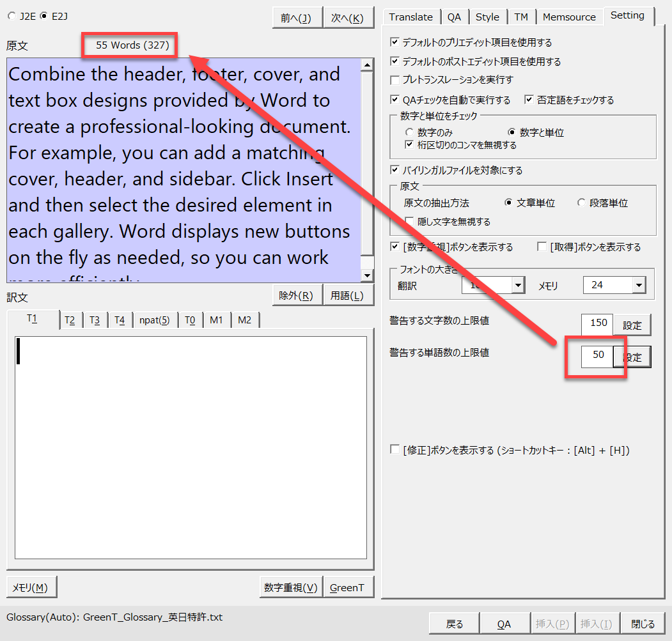This screenshot has width=672, height=641.
Task: Expand the メモリ font size dropdown
Action: tap(638, 286)
